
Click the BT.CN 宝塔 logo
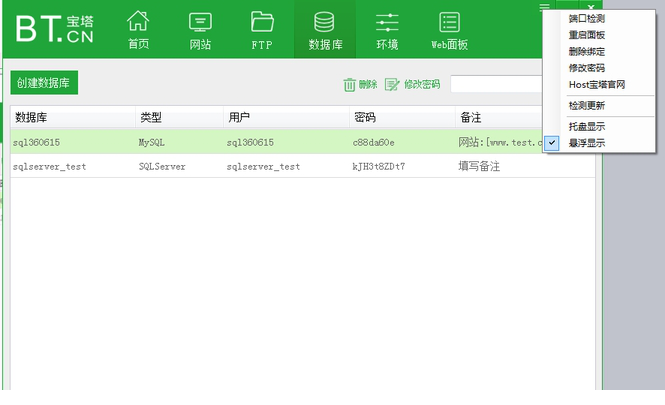(x=55, y=29)
